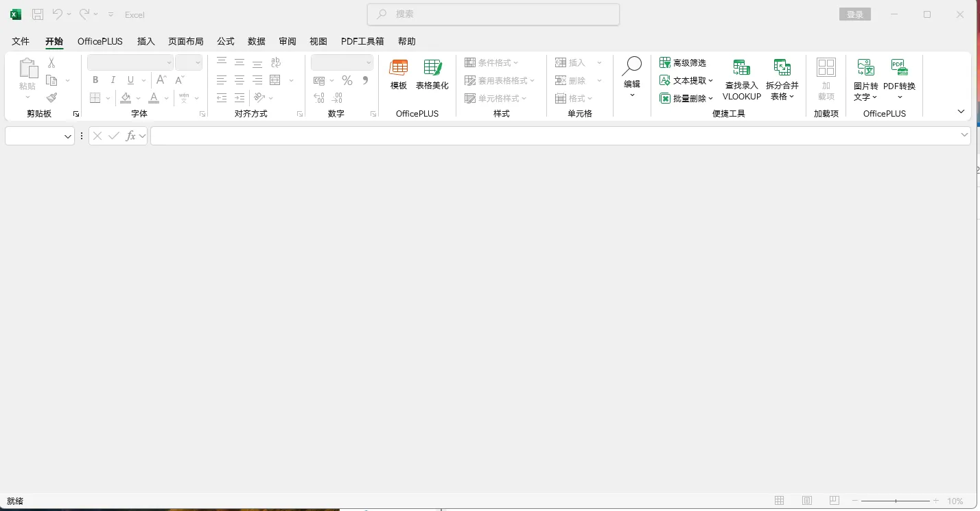
Task: Toggle Center horizontal alignment
Action: (240, 80)
